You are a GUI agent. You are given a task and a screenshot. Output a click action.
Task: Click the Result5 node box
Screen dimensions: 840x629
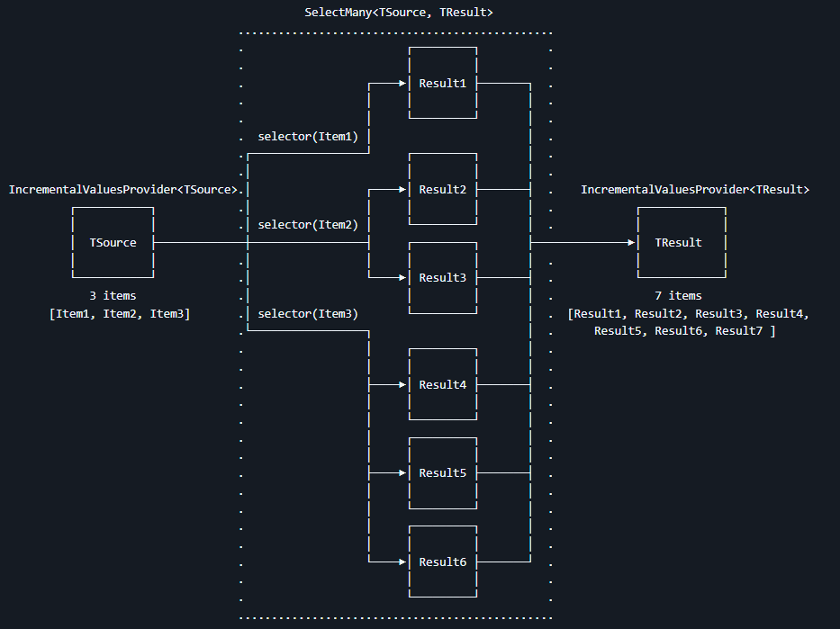(442, 472)
